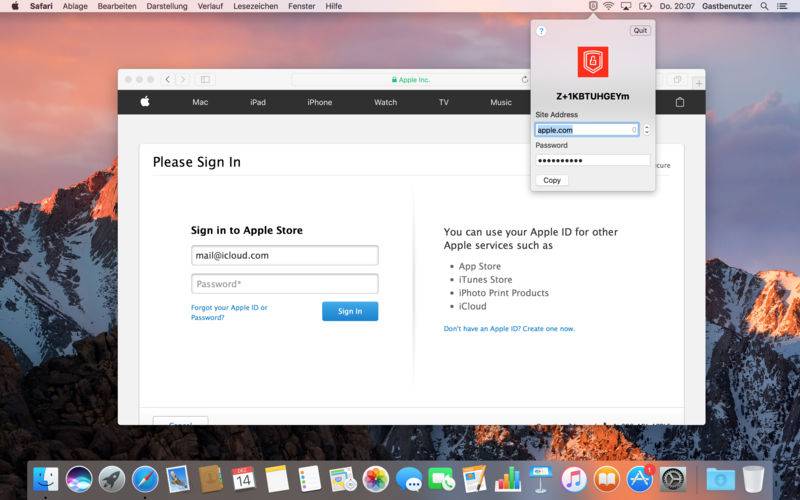
Task: Click the red shield lock logo
Action: (x=593, y=62)
